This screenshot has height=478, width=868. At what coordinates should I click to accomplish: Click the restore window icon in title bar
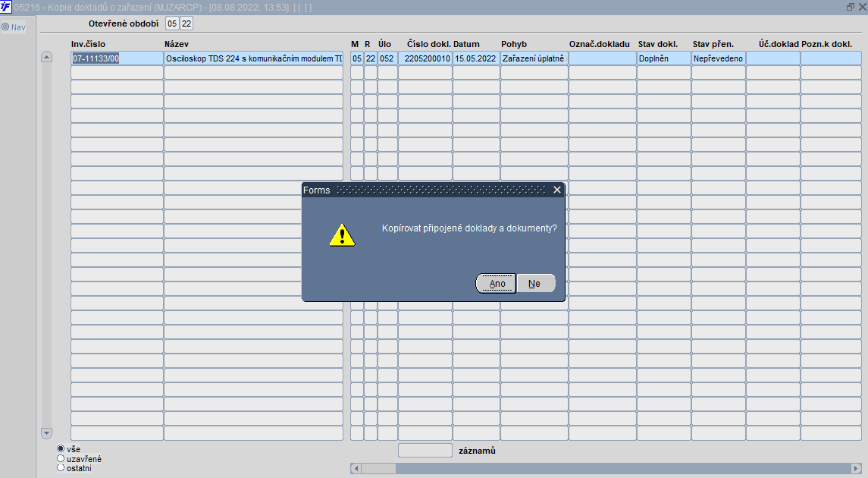point(851,7)
